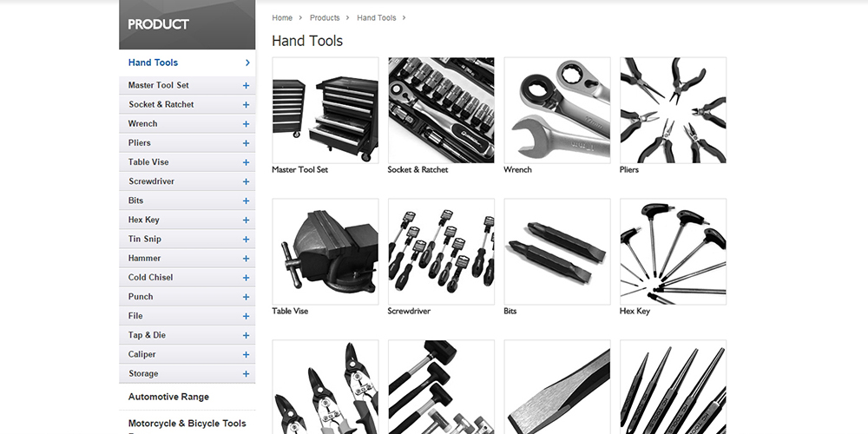Open hammers product image

441,387
